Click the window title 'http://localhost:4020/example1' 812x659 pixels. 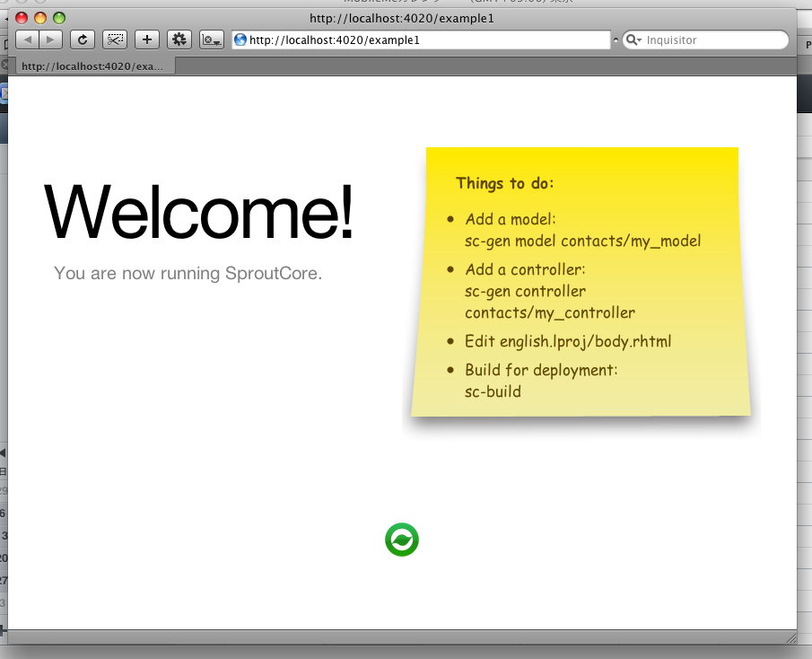pyautogui.click(x=402, y=18)
